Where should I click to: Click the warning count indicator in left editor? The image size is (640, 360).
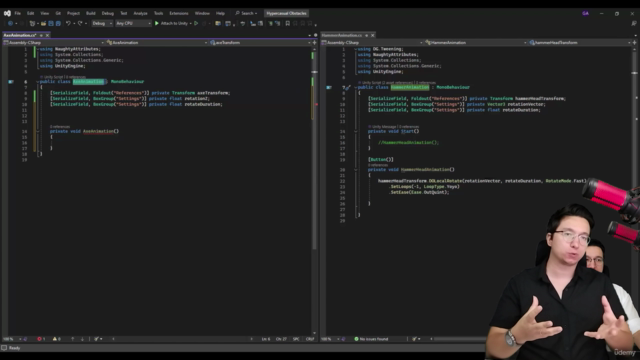(56, 339)
